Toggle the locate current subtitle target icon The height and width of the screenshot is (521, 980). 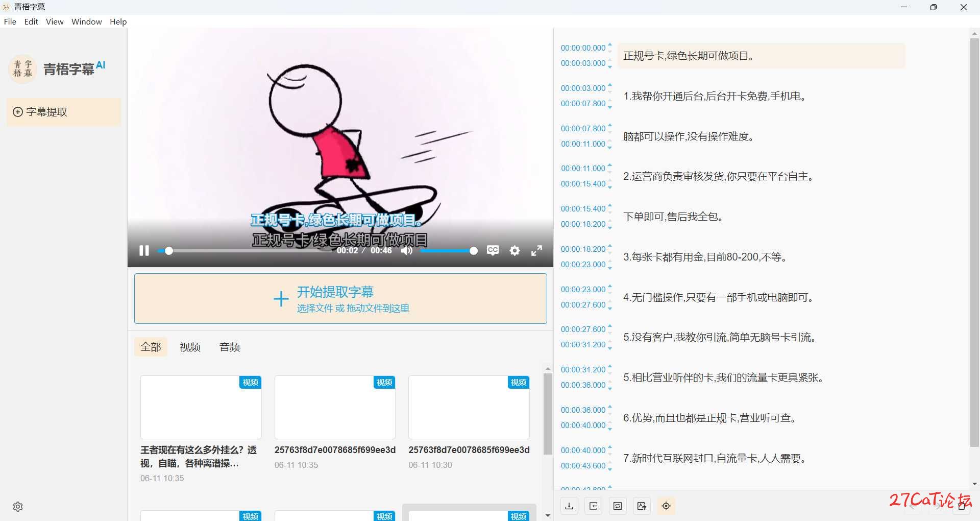(666, 506)
